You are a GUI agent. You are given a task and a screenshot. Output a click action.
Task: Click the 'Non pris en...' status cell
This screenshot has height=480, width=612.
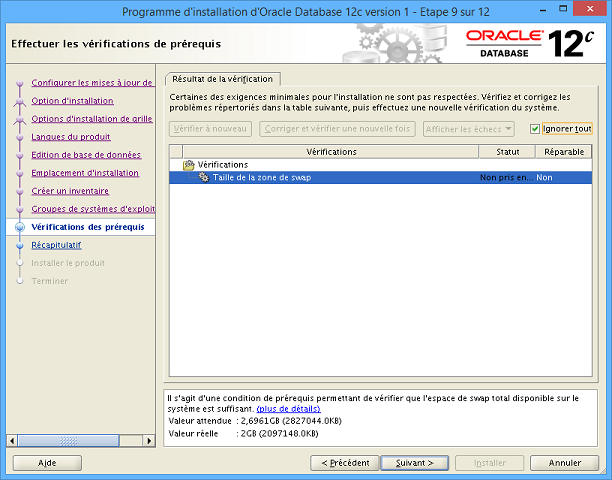coord(506,178)
